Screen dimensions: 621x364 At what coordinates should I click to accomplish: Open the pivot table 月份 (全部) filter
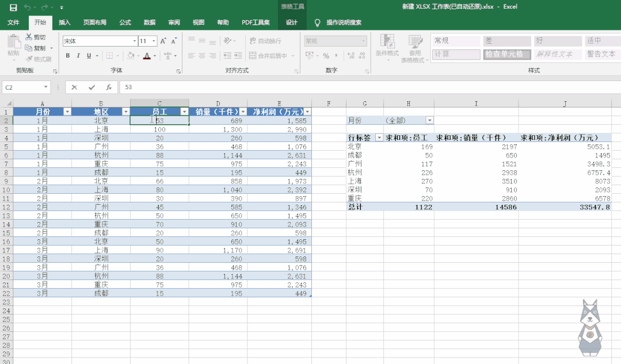coord(430,120)
